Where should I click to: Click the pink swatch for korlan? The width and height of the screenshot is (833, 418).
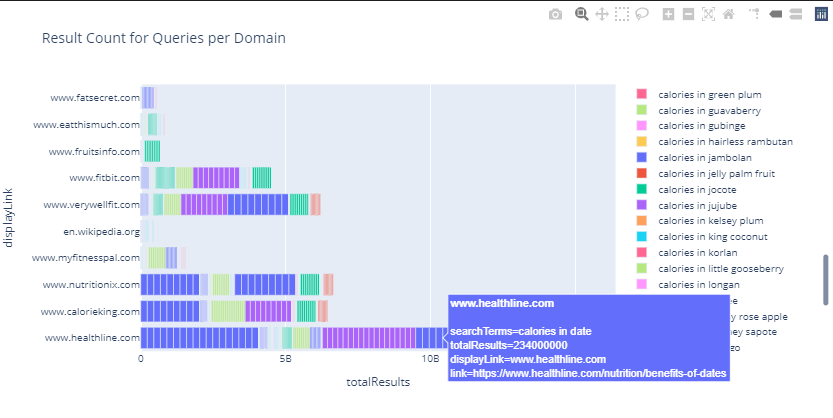pos(641,253)
